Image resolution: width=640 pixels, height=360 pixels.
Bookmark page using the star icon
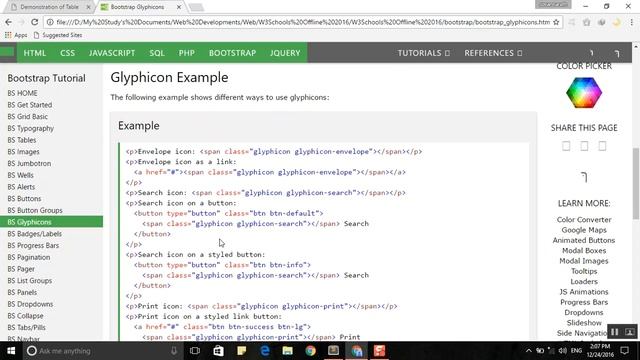pos(556,22)
